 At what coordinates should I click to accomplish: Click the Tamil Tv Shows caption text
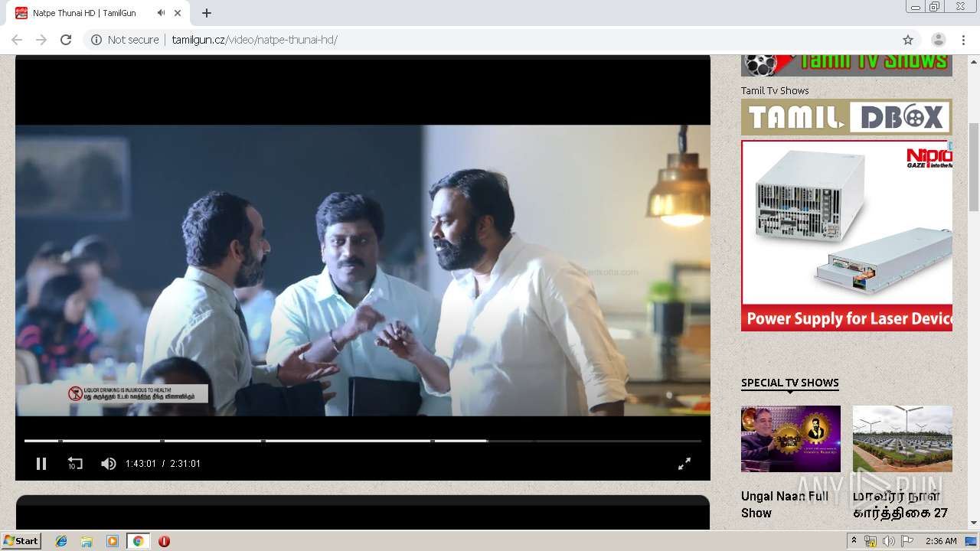pos(775,90)
